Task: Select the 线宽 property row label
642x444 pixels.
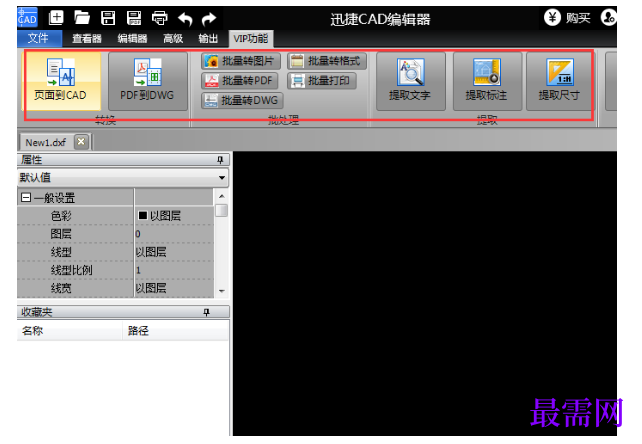Action: pos(61,288)
